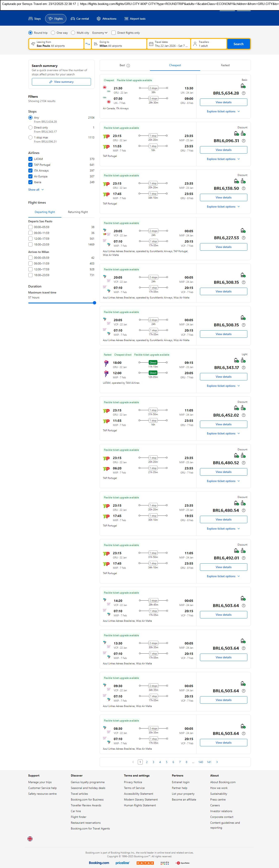This screenshot has width=279, height=868.
Task: Open the Economy cabin class dropdown
Action: click(x=100, y=33)
